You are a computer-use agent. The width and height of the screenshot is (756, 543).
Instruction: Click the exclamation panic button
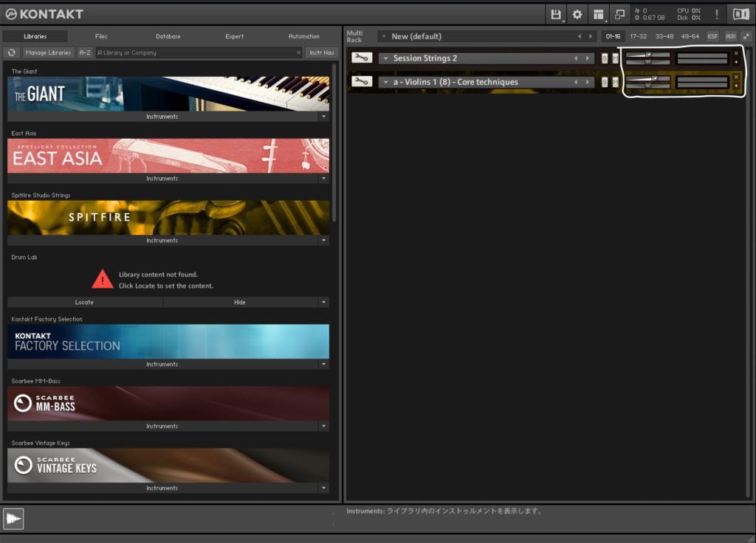point(716,14)
